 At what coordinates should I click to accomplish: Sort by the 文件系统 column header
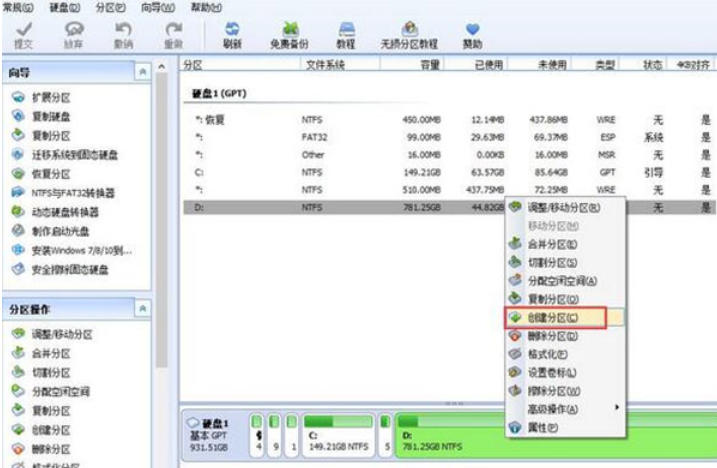tap(340, 65)
